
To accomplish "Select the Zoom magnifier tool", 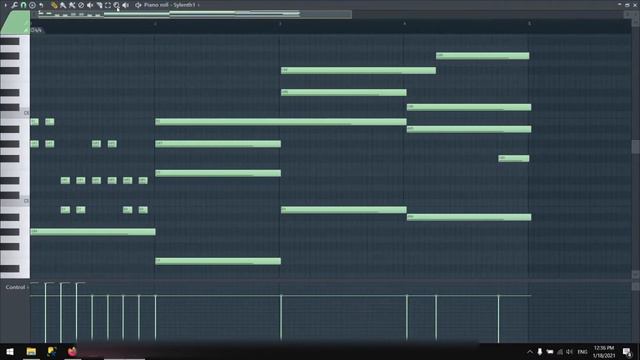I will tap(117, 5).
